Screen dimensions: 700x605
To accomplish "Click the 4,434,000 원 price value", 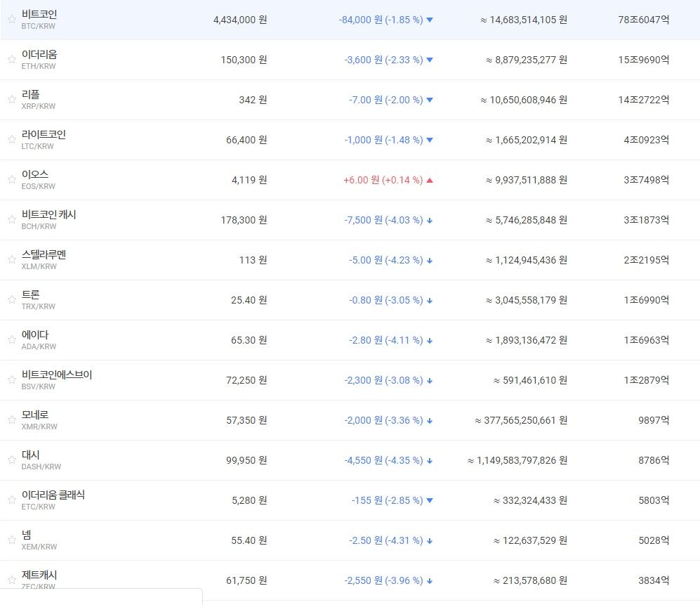I will pyautogui.click(x=239, y=20).
